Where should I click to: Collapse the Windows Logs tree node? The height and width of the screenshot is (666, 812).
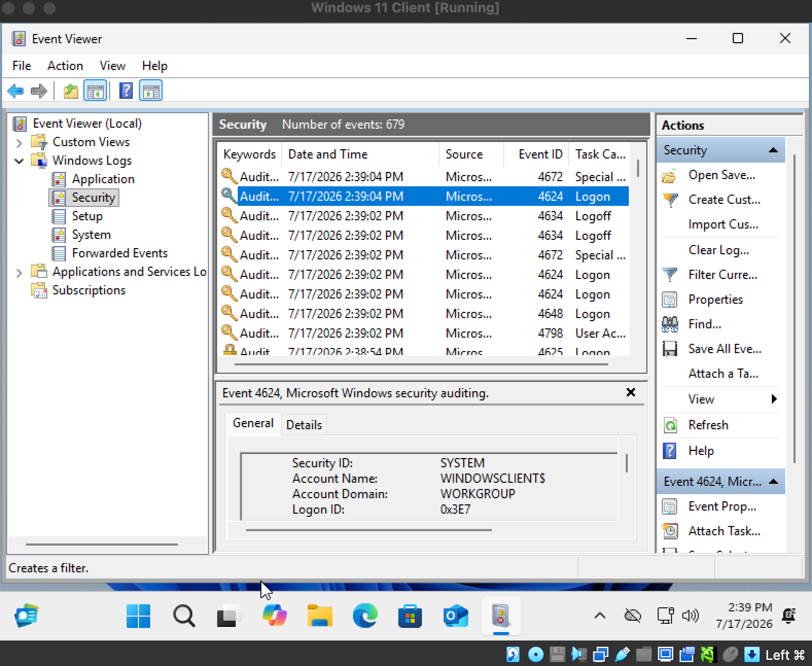pyautogui.click(x=19, y=161)
